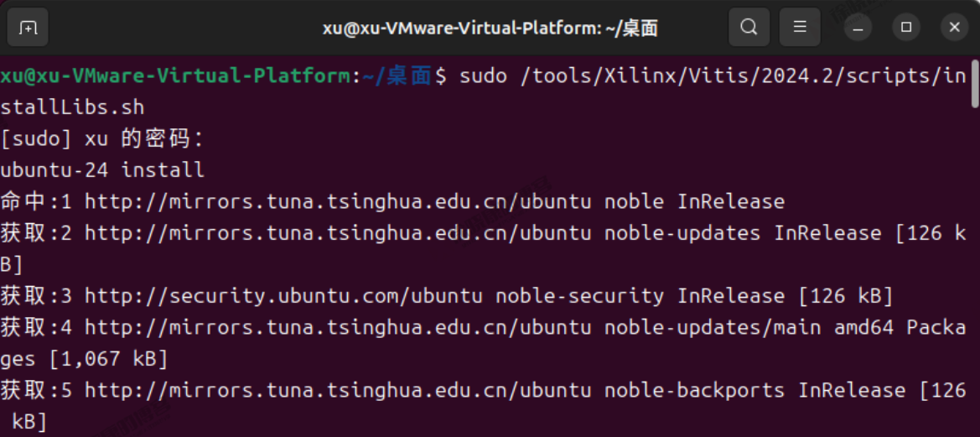Open the noble InRelease tsinghua mirror URL
The image size is (980, 437).
tap(338, 201)
